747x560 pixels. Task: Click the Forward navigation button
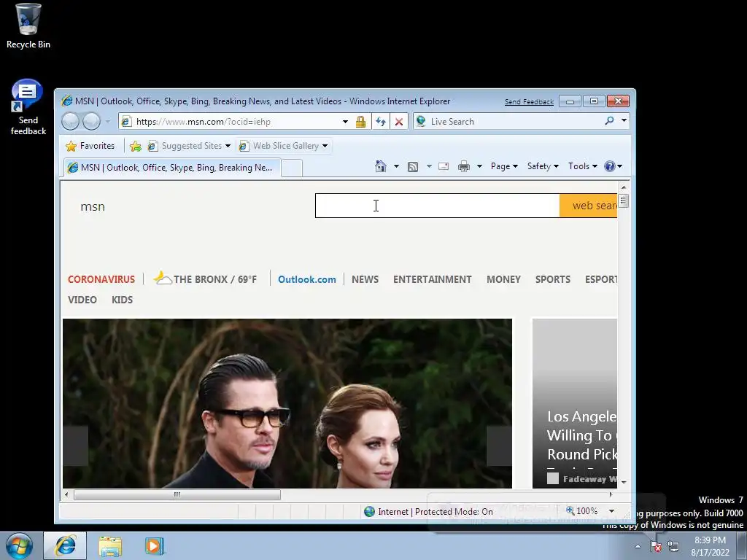pos(91,122)
